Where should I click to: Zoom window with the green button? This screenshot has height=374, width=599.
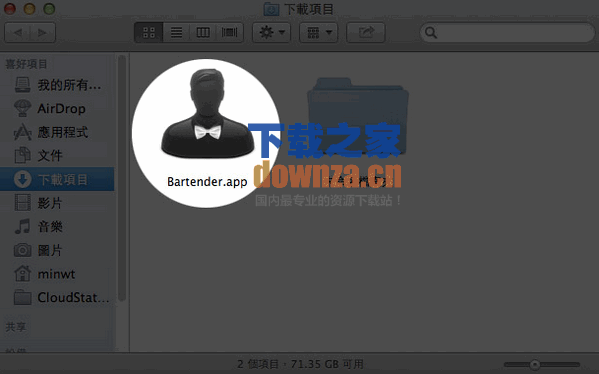point(49,9)
